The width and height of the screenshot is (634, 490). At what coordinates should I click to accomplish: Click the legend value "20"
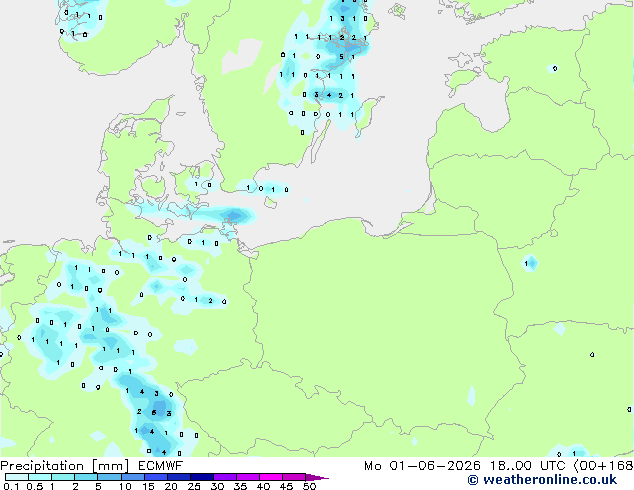point(171,486)
